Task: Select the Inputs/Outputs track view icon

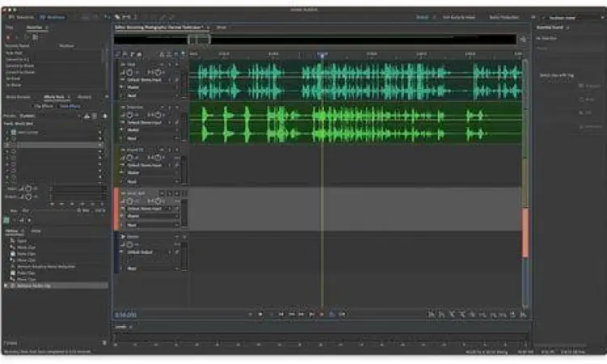Action: point(117,53)
